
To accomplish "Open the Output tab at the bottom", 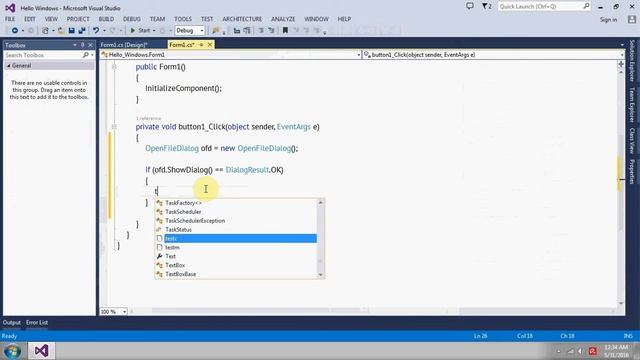I will [x=11, y=322].
